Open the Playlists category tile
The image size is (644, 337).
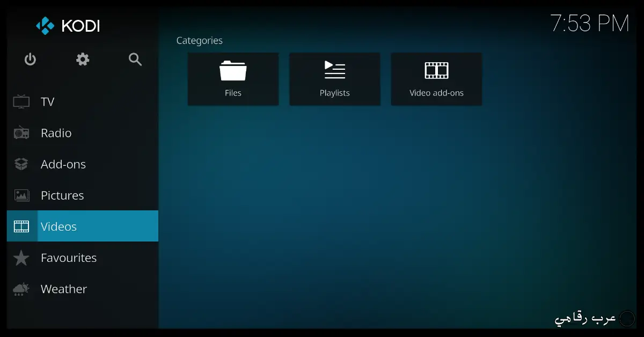(335, 79)
